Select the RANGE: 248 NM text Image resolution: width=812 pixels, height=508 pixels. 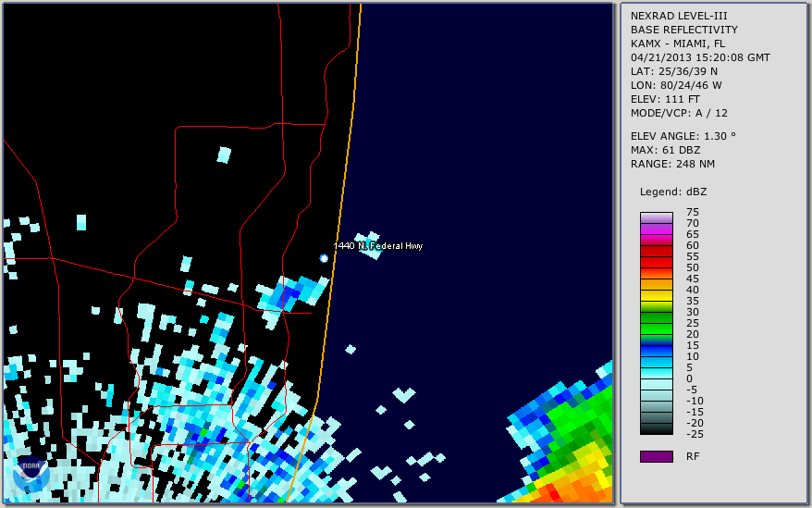pyautogui.click(x=672, y=165)
